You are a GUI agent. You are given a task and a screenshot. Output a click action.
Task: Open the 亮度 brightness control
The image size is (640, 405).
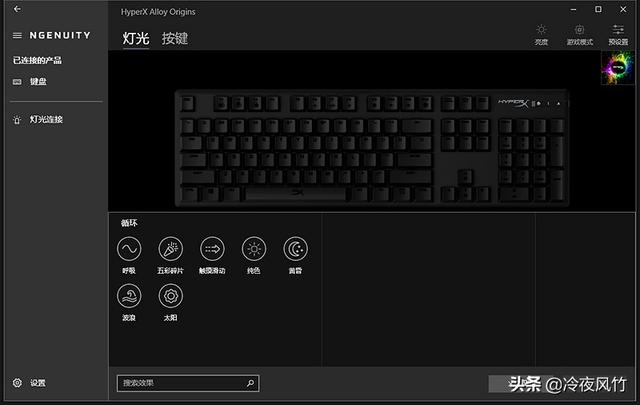[x=541, y=35]
